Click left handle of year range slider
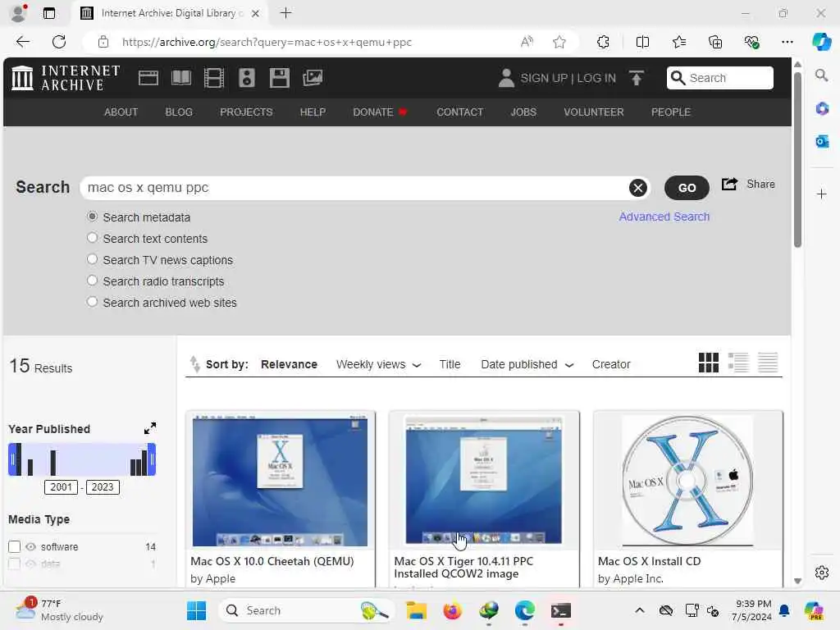The image size is (840, 630). coord(11,459)
